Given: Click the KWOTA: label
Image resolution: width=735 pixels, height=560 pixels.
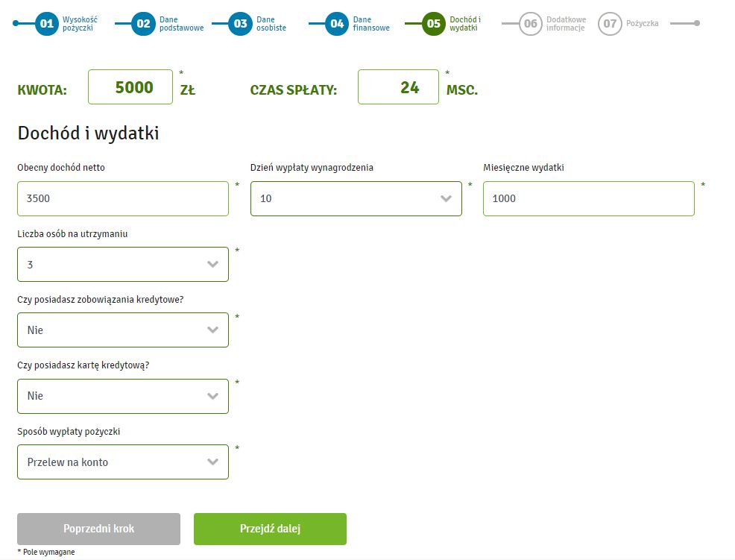Looking at the screenshot, I should tap(42, 89).
